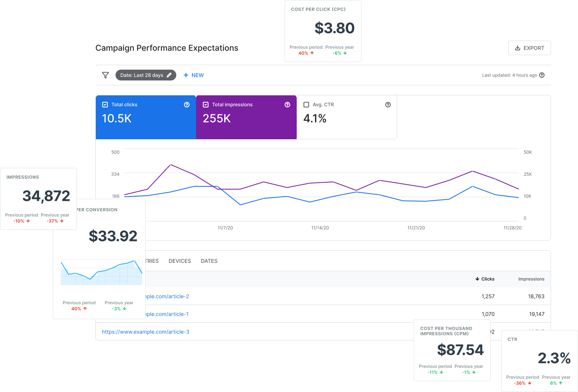Click the 40% previous period on CPC card
578x392 pixels.
point(306,53)
